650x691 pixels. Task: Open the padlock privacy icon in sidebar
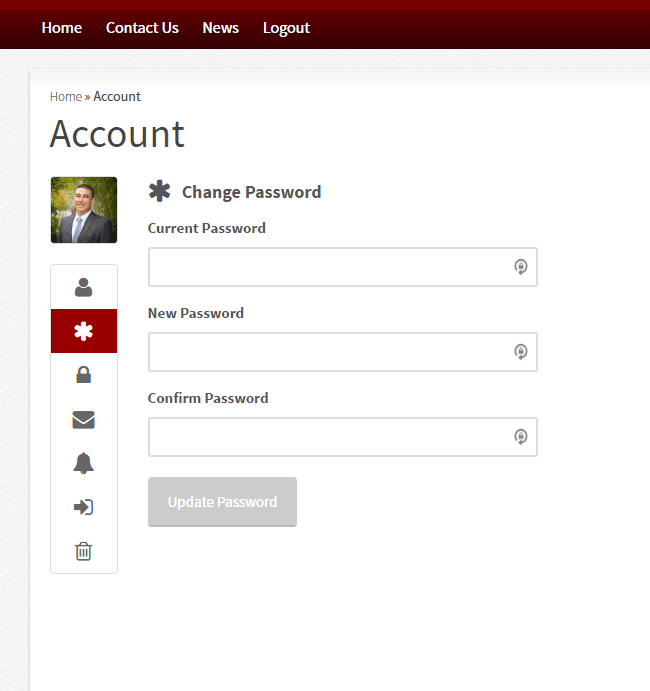coord(84,375)
